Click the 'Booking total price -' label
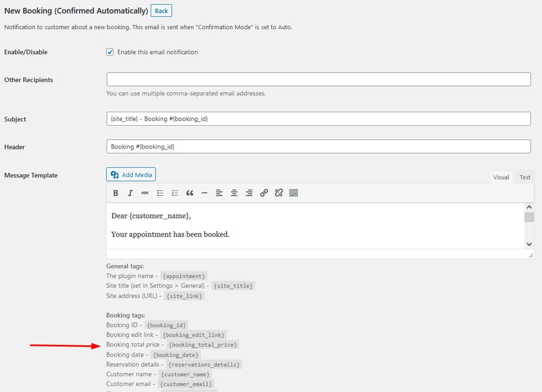Viewport: 542px width, 392px height. point(135,344)
